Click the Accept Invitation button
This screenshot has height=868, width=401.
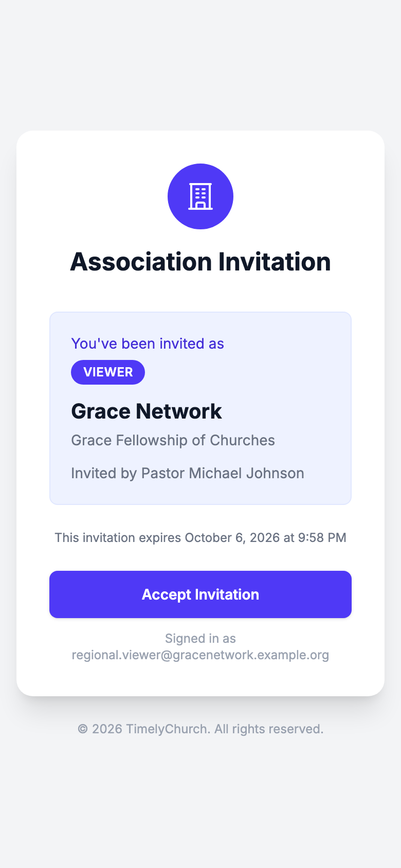(x=200, y=594)
